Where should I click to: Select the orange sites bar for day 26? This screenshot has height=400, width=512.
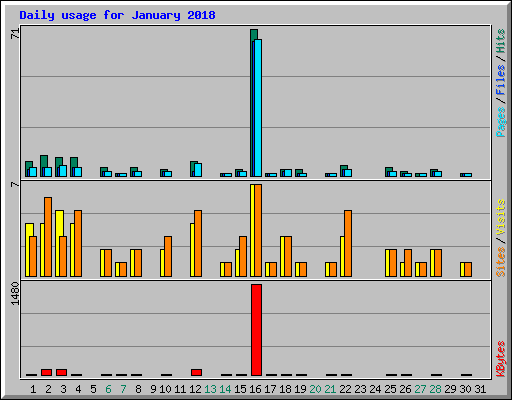point(408,263)
